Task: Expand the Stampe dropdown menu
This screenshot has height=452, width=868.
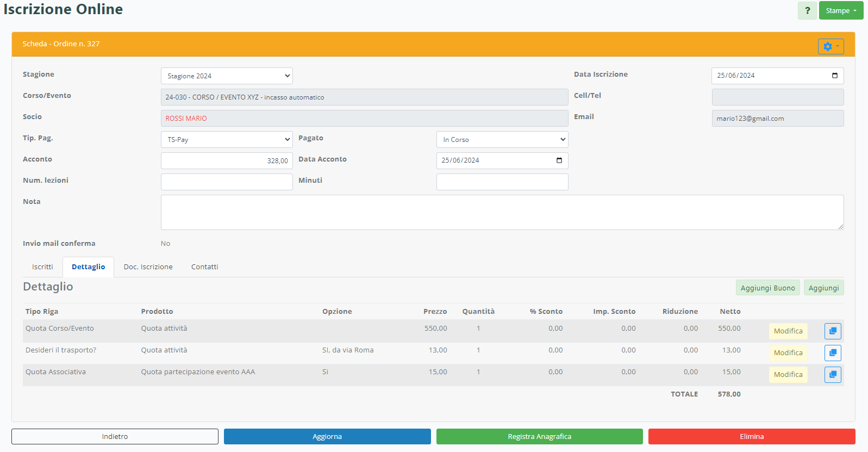Action: [841, 11]
